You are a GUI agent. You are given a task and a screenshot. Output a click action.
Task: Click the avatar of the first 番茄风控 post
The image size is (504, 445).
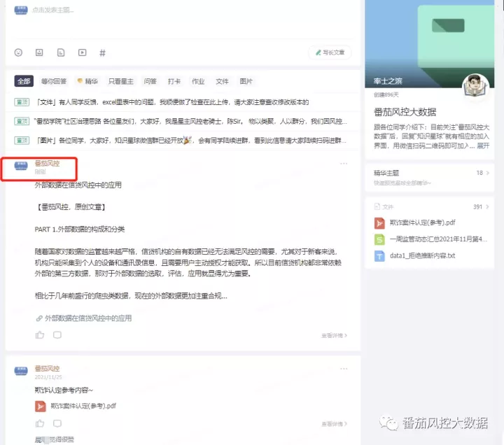(21, 166)
